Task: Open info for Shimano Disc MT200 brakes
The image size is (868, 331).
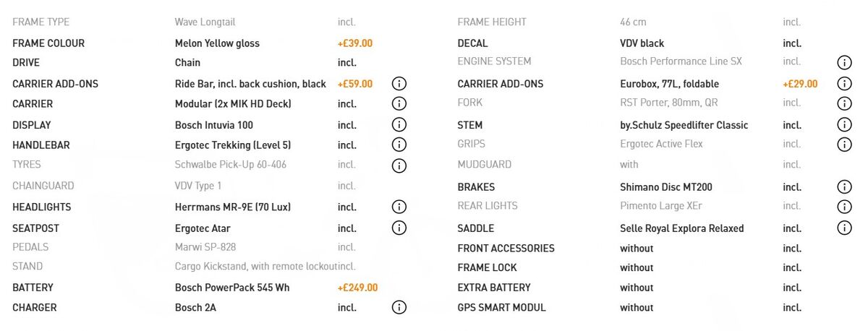Action: coord(844,187)
